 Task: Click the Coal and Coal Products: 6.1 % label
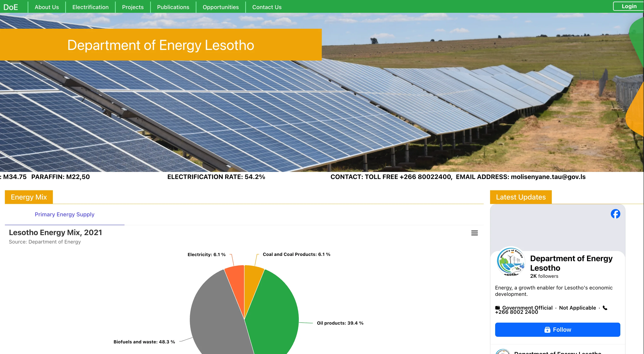[297, 254]
